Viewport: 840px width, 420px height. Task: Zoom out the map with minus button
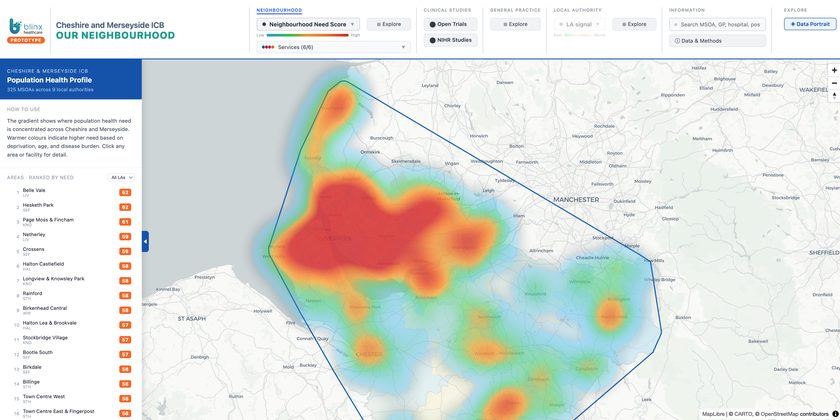834,83
